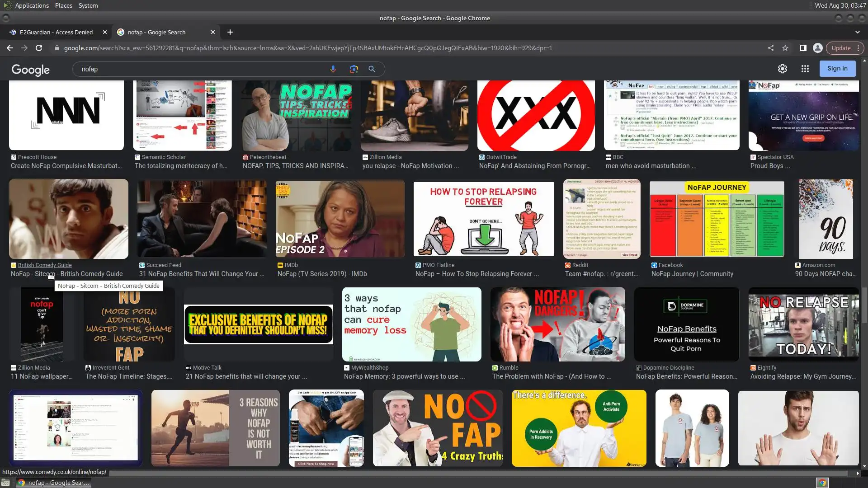Click the voice search microphone icon
Viewport: 868px width, 488px height.
333,69
